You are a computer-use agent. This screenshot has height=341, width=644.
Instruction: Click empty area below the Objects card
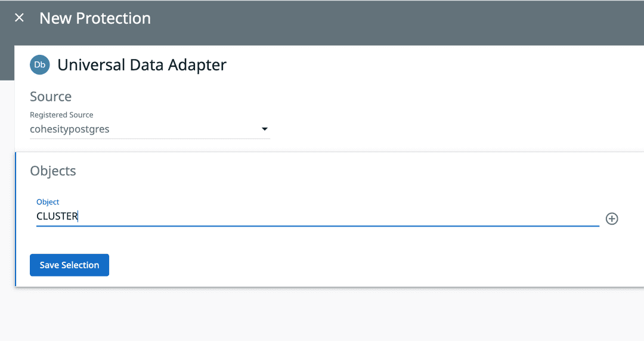click(x=322, y=315)
